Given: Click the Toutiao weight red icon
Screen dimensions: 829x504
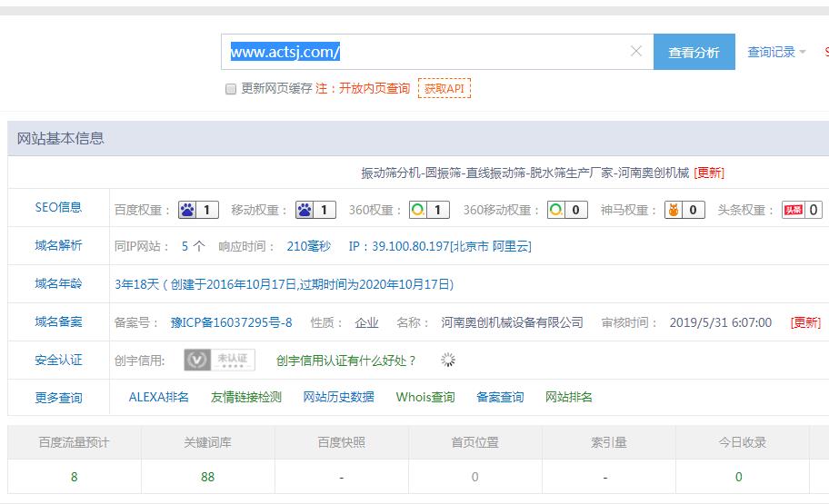Looking at the screenshot, I should pos(793,210).
